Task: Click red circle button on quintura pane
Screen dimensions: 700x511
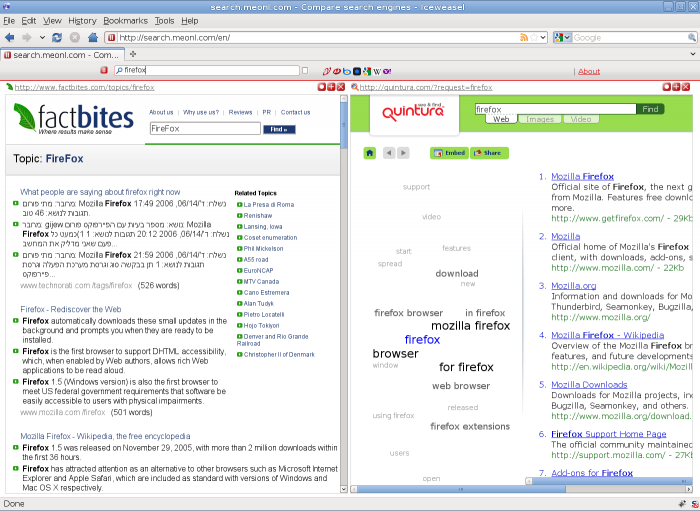Action: pyautogui.click(x=667, y=87)
